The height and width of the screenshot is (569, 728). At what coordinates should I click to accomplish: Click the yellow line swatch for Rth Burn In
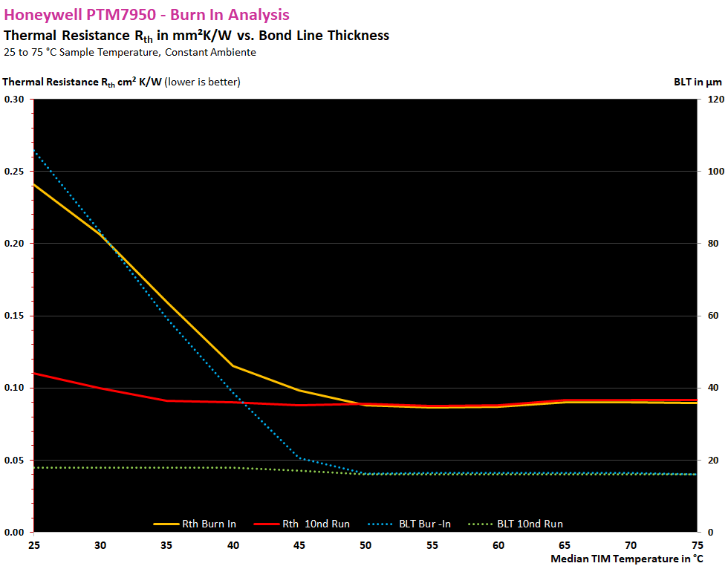[166, 524]
